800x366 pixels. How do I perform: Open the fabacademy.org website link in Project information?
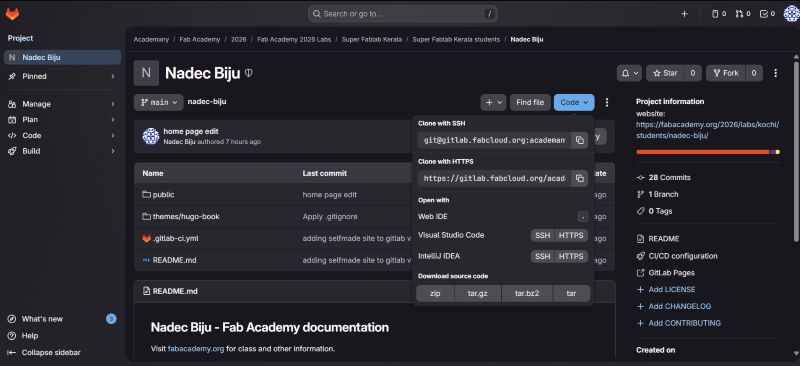point(708,130)
